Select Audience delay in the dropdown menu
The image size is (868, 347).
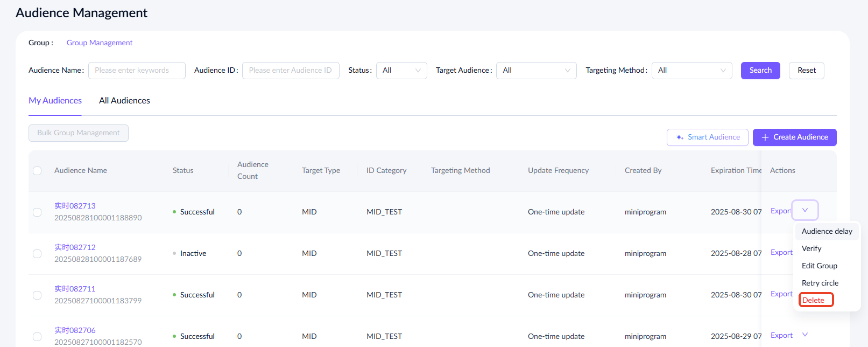click(827, 231)
